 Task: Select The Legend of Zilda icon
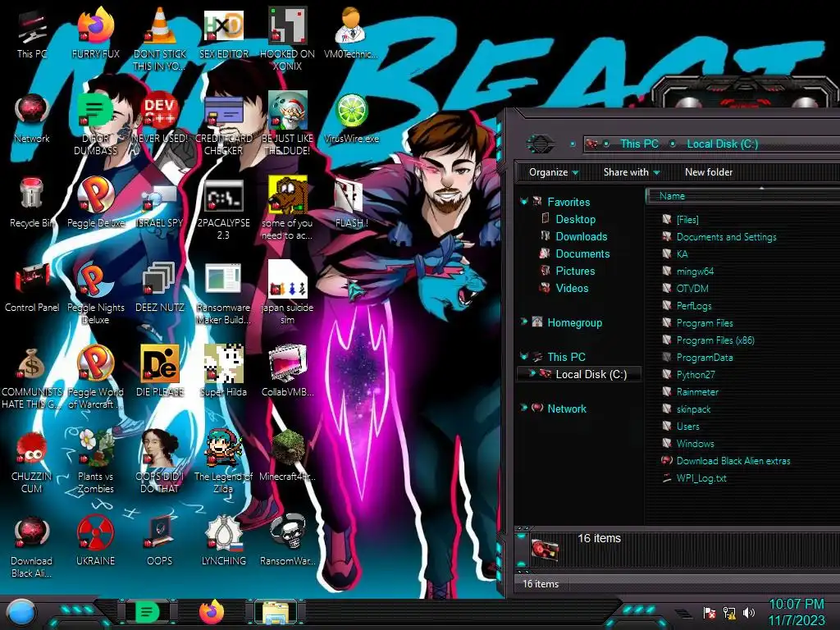tap(223, 462)
